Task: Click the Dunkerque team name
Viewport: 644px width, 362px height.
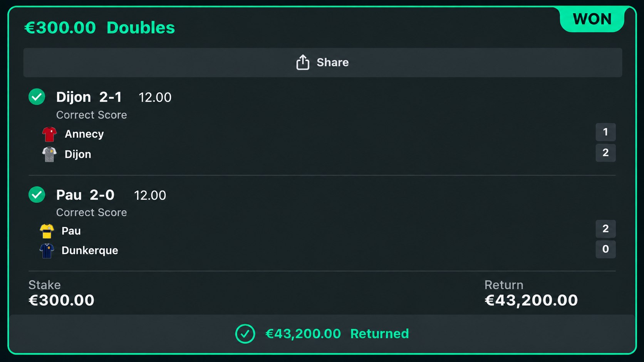Action: pyautogui.click(x=90, y=251)
